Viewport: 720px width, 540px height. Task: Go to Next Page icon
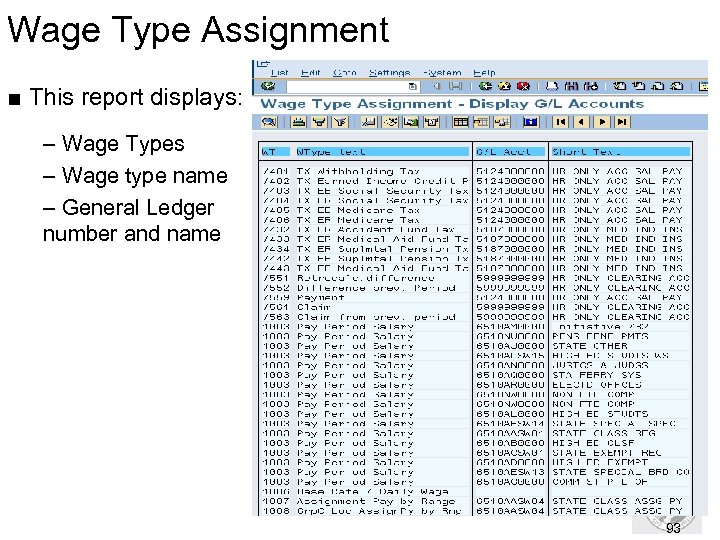658,86
